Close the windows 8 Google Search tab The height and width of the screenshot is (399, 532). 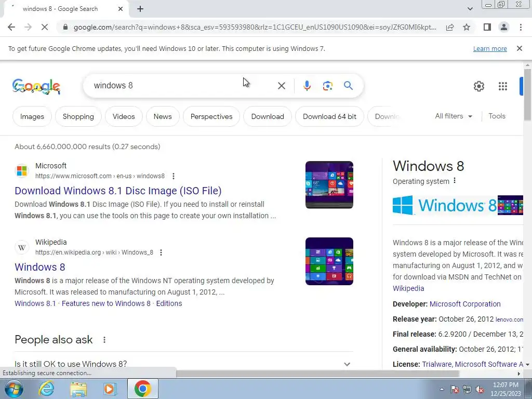[121, 9]
